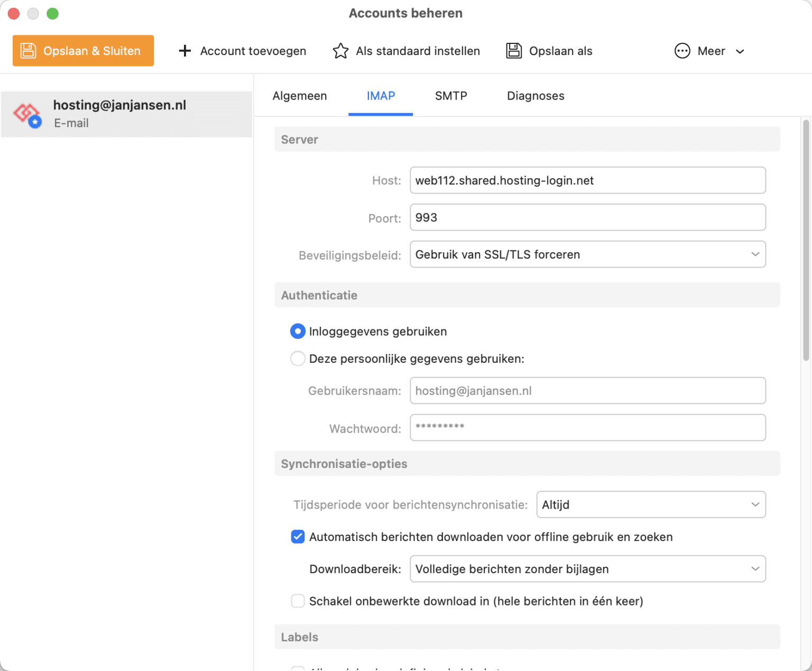Viewport: 812px width, 671px height.
Task: Enable Schakel onbewerkte download in
Action: tap(298, 601)
